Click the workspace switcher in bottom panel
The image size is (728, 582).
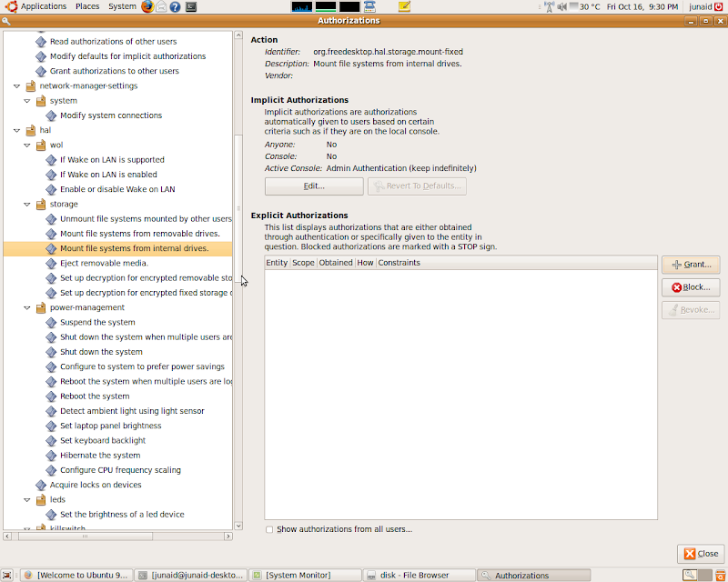click(x=698, y=575)
